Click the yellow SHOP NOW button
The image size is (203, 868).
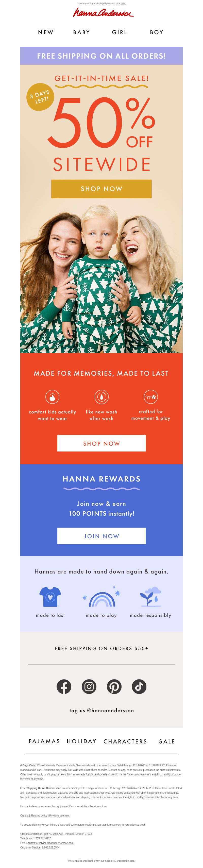101,189
